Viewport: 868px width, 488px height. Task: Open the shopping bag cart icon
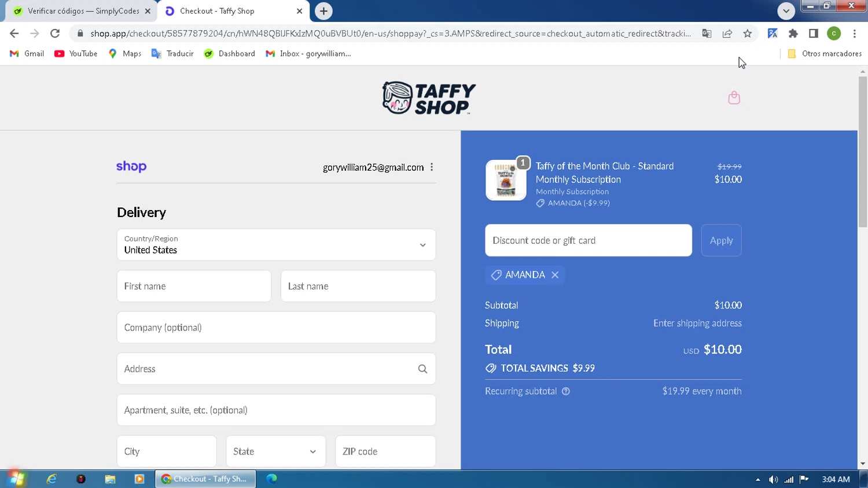click(734, 98)
